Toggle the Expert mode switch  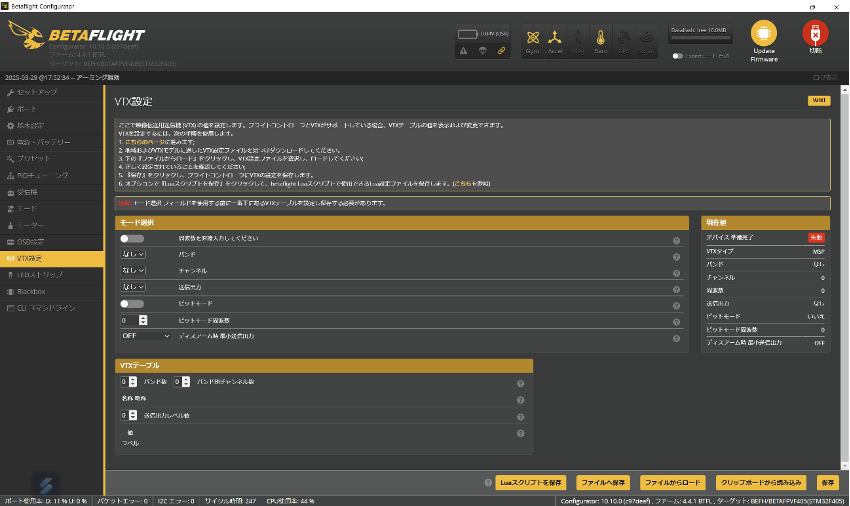coord(677,56)
